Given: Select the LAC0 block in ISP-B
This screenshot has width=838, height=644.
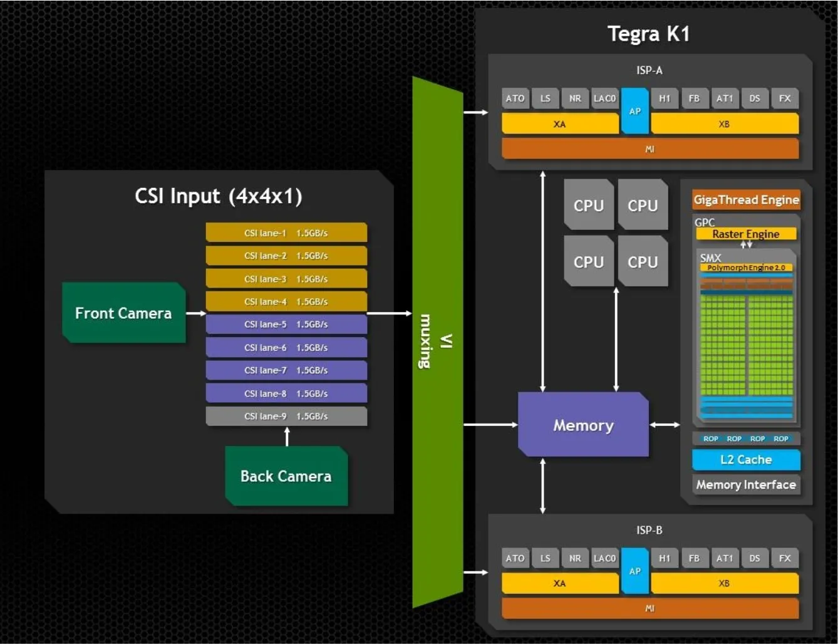Looking at the screenshot, I should [605, 558].
